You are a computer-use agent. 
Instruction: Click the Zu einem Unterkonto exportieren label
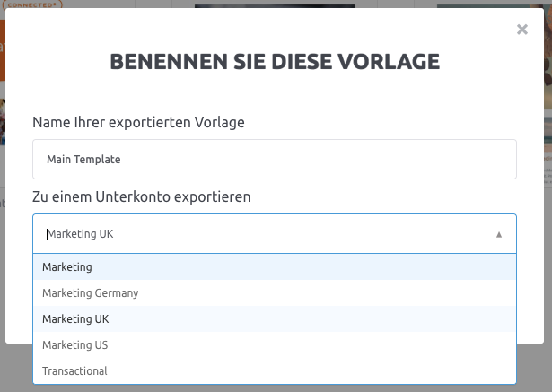tap(142, 197)
